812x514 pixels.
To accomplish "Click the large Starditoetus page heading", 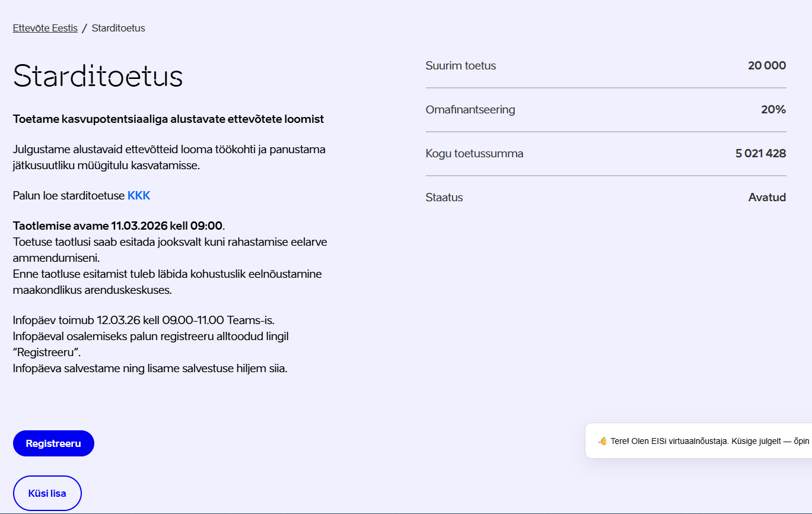I will [x=98, y=76].
